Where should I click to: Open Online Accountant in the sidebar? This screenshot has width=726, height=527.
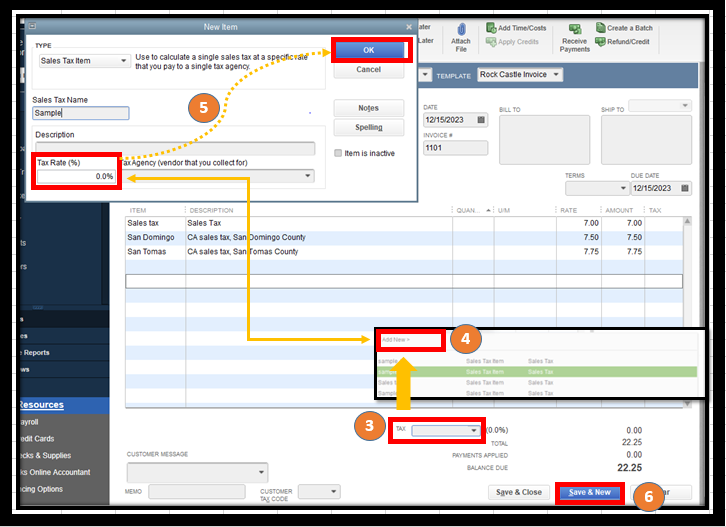point(56,472)
